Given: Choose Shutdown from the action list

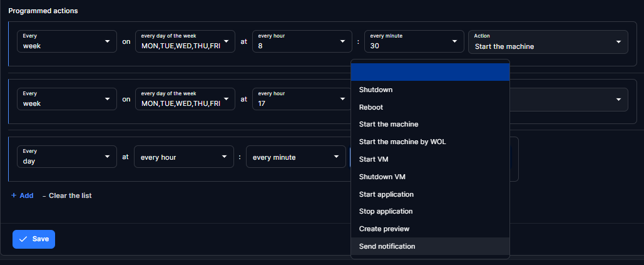Looking at the screenshot, I should click(x=430, y=90).
